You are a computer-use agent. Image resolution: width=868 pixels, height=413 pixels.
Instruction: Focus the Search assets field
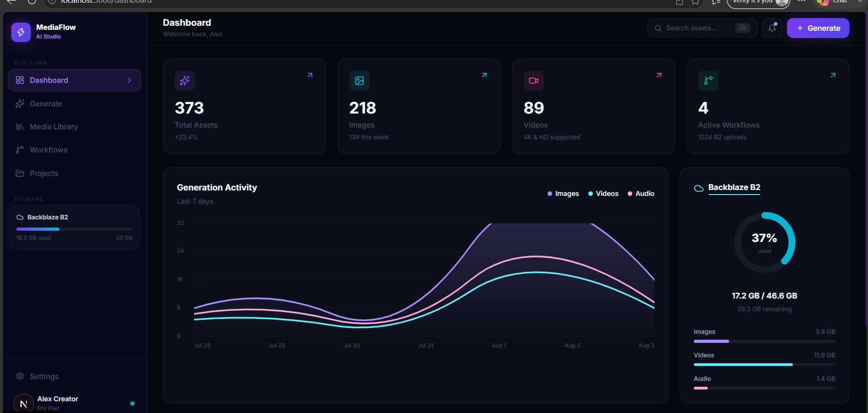point(702,28)
